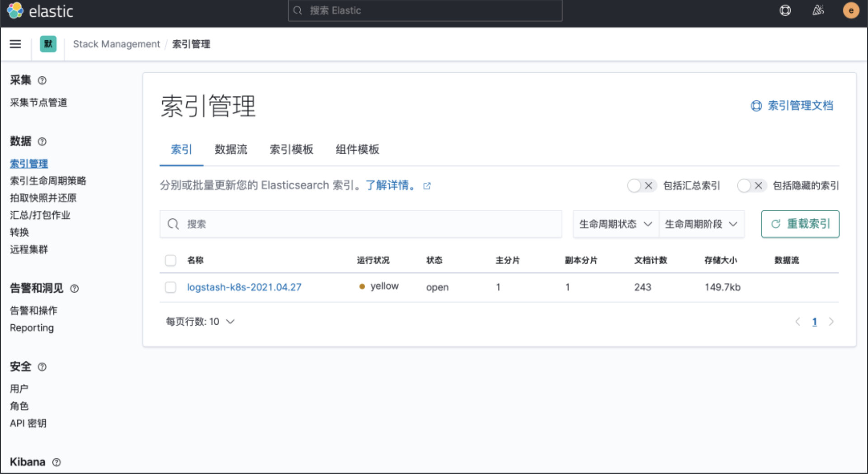Open the 每页行数 dropdown

click(200, 322)
